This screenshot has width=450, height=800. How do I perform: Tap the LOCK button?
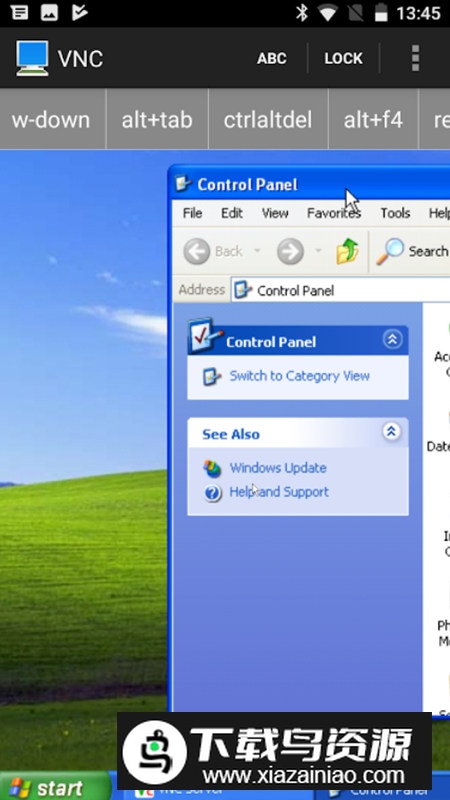tap(343, 58)
